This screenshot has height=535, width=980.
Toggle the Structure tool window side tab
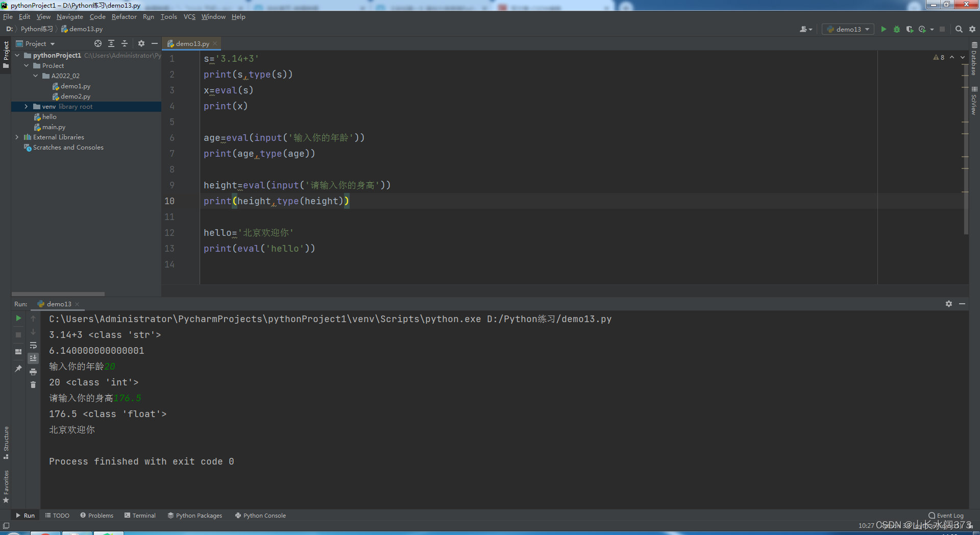coord(6,442)
